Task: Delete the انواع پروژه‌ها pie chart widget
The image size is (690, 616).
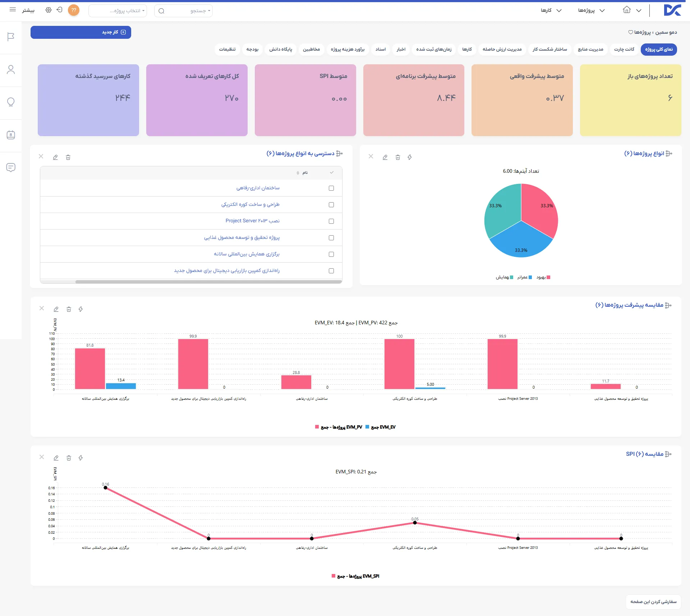Action: [x=398, y=157]
